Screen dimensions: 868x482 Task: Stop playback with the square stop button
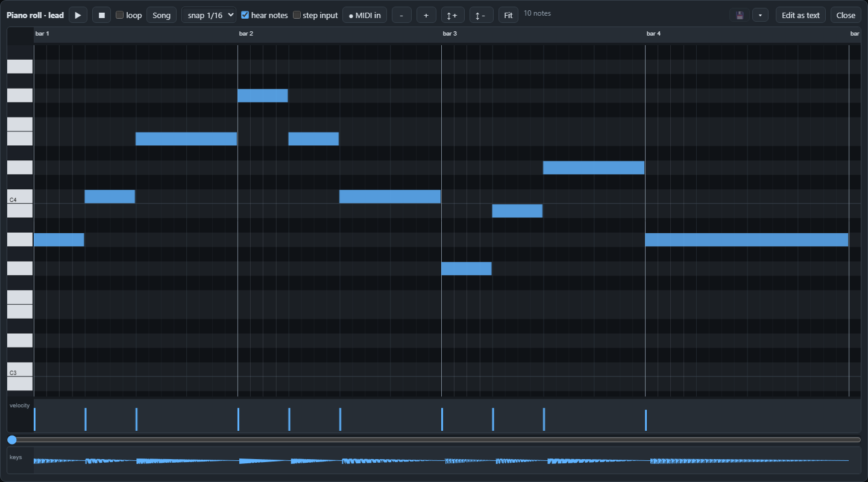tap(102, 15)
